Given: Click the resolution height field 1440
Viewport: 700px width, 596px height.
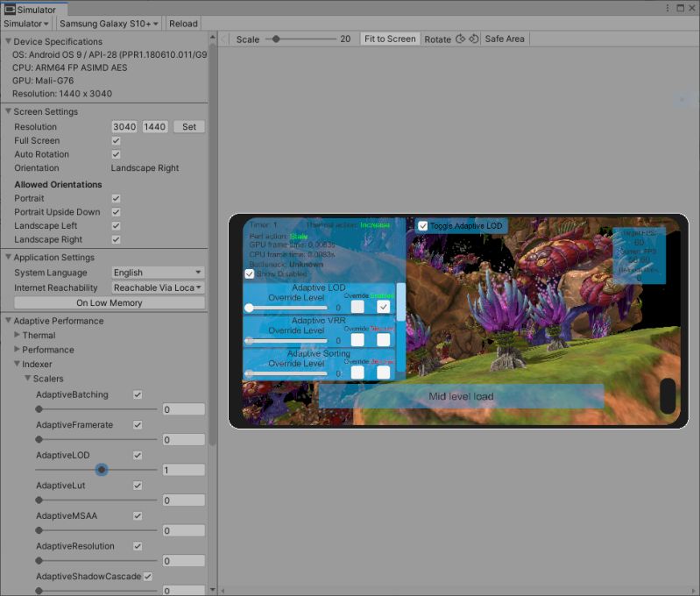Looking at the screenshot, I should click(x=154, y=127).
